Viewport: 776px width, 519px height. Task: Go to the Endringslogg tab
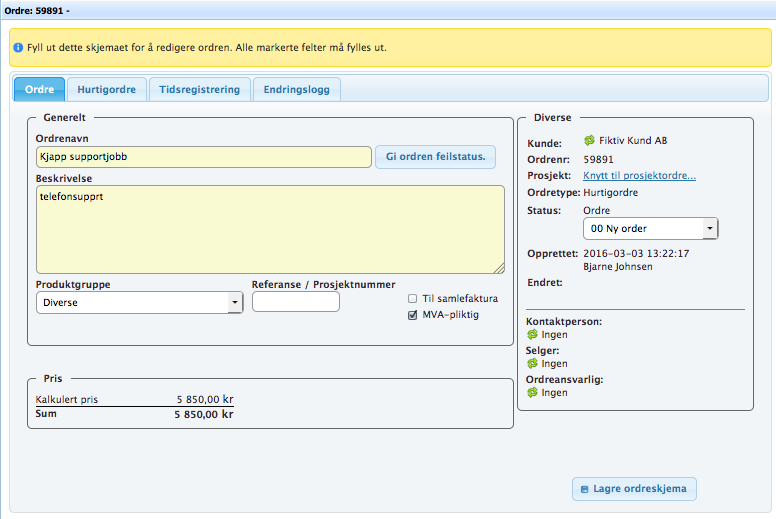pyautogui.click(x=297, y=89)
